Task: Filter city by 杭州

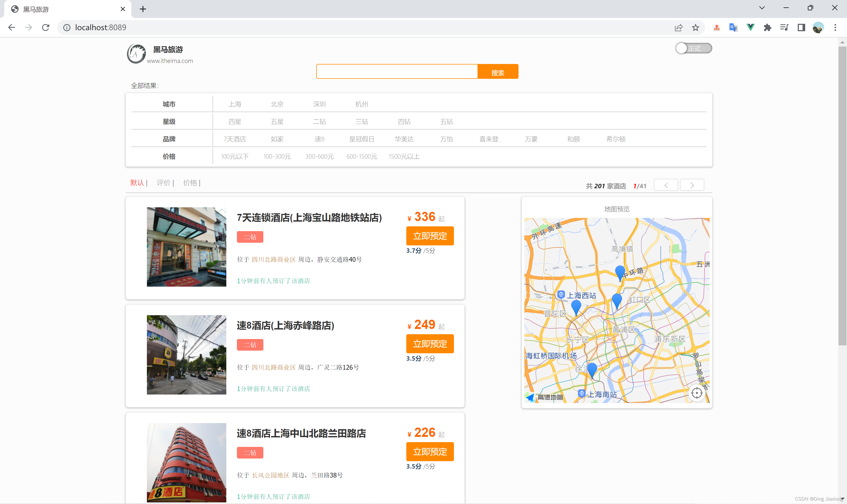Action: click(x=362, y=104)
